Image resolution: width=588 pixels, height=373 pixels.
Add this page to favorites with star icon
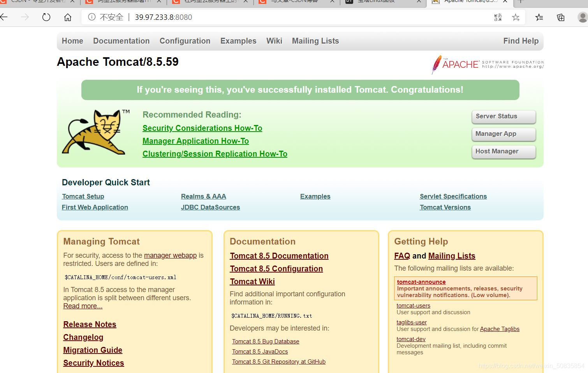coord(516,17)
